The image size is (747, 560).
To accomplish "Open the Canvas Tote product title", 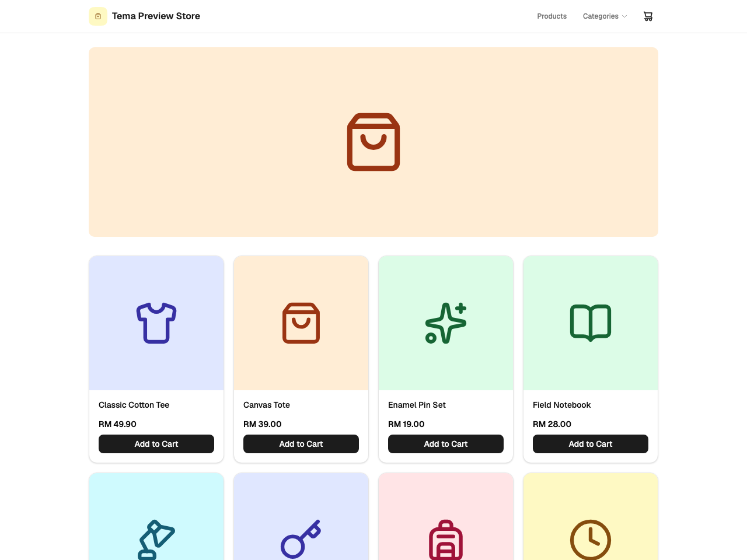I will pyautogui.click(x=267, y=405).
